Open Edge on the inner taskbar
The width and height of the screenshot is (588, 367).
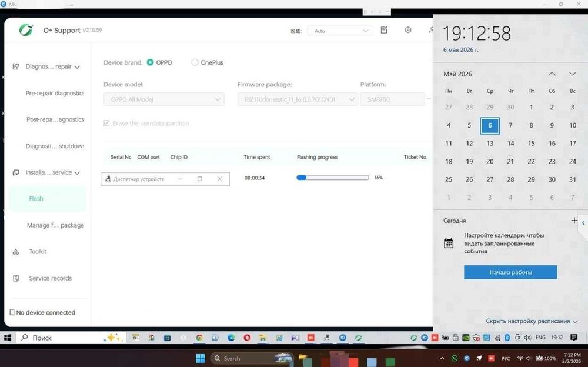[231, 338]
